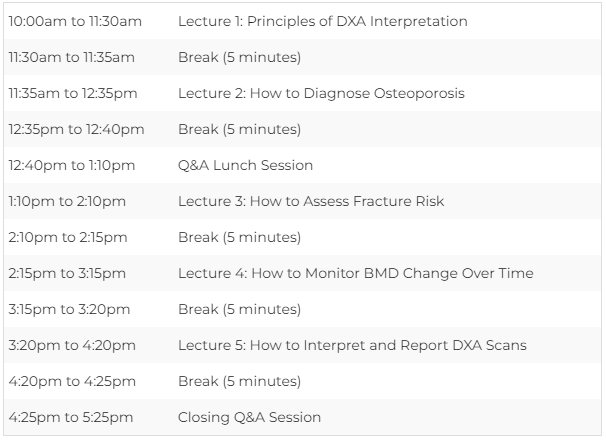Click the 4:25pm to 5:25pm time cell

coord(71,417)
